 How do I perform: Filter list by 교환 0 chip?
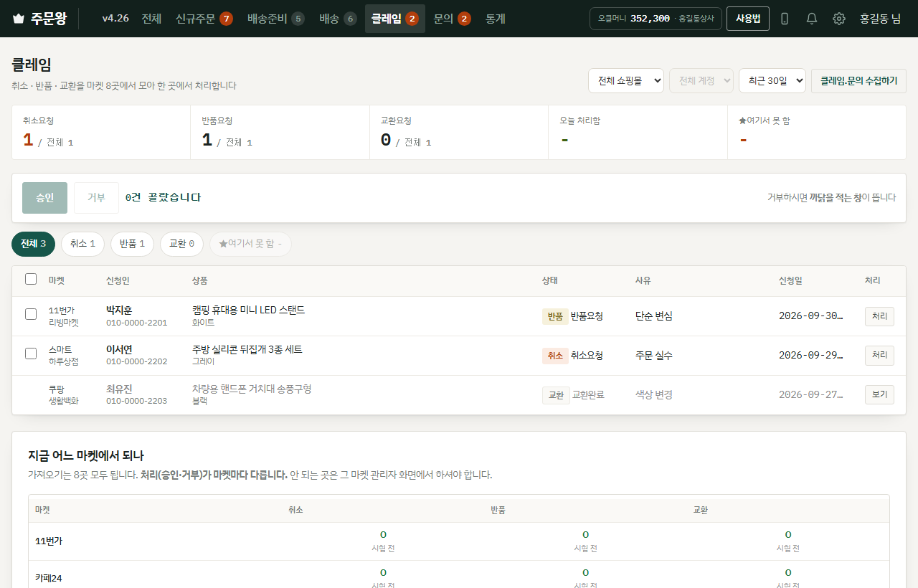click(181, 244)
